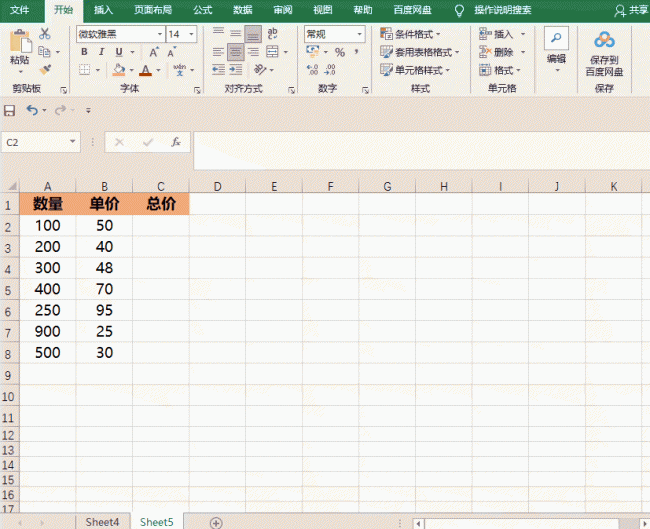The height and width of the screenshot is (529, 650).
Task: Select the Format Painter brush
Action: coord(45,69)
